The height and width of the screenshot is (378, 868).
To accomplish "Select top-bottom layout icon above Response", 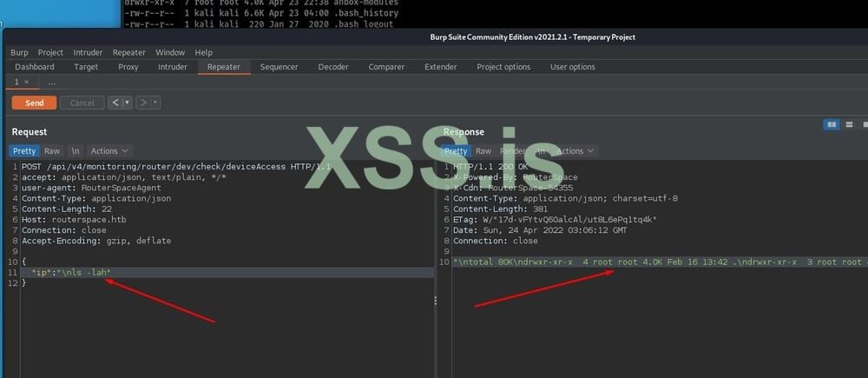I will tap(849, 125).
